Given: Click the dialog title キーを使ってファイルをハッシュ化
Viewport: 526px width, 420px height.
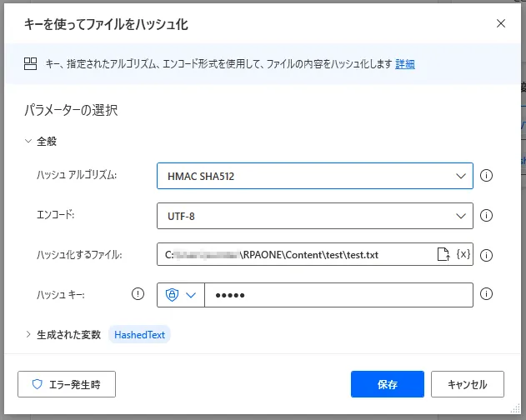Looking at the screenshot, I should (x=106, y=24).
